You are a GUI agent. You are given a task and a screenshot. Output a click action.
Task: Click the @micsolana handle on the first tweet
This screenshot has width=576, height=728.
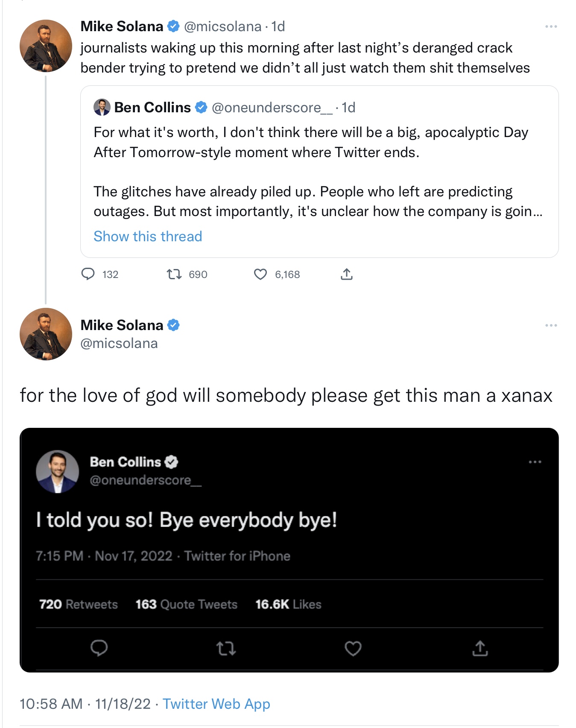(x=222, y=26)
